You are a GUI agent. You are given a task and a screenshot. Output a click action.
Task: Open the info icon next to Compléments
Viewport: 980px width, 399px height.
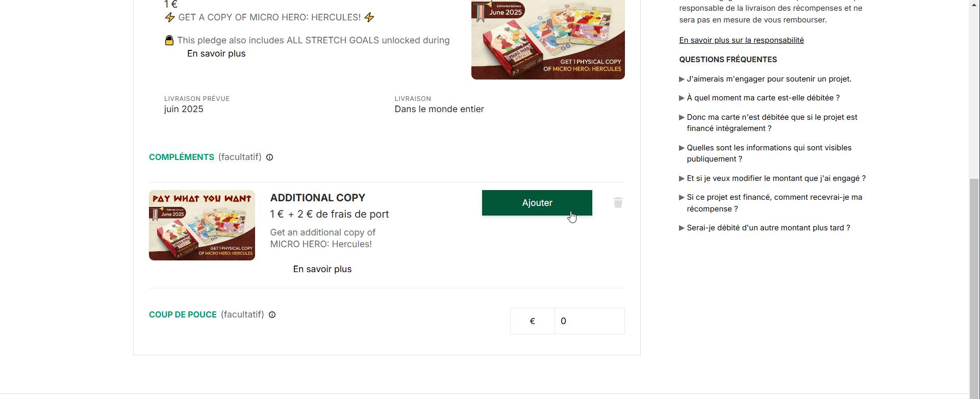point(270,157)
